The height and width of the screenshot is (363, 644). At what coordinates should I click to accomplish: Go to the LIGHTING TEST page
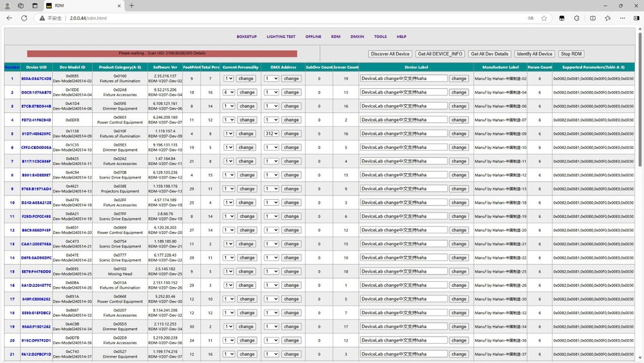point(281,37)
